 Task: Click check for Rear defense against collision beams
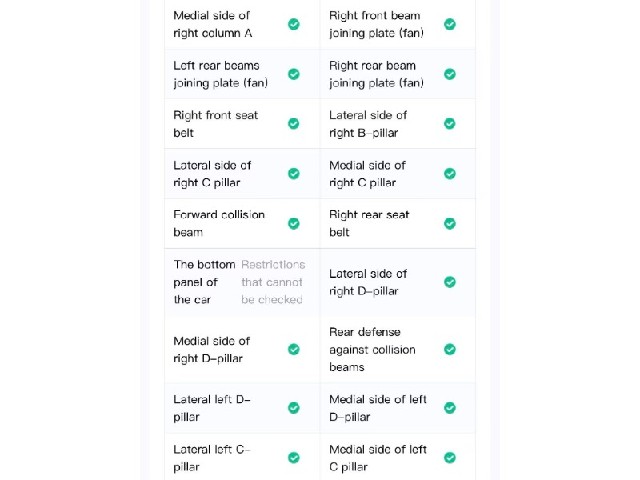pos(450,349)
